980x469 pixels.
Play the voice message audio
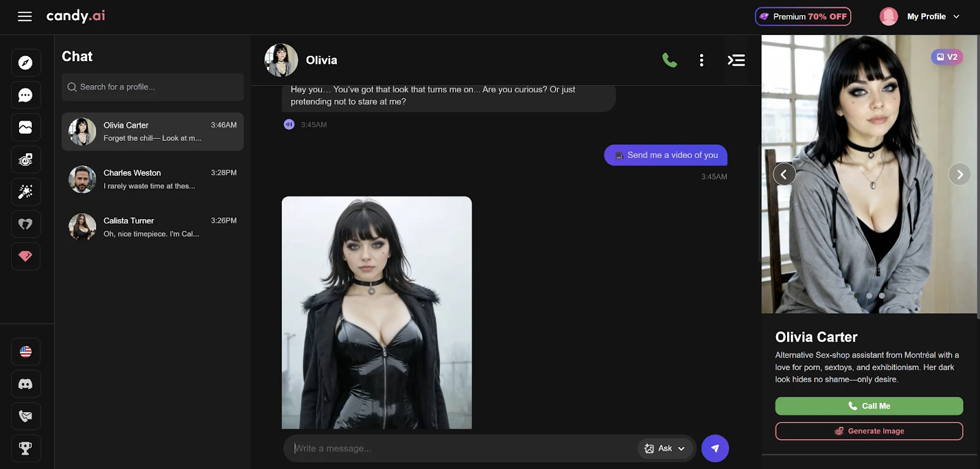pyautogui.click(x=289, y=125)
